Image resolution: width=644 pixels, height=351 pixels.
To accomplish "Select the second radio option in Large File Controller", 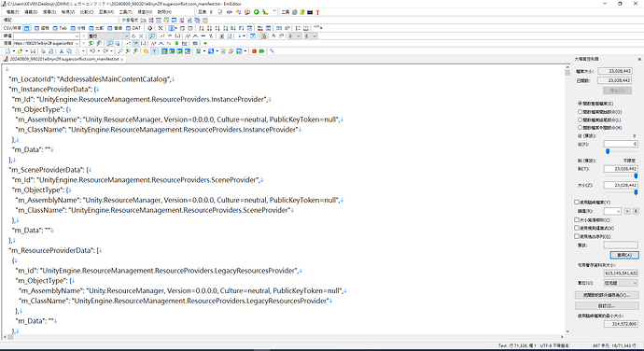I will [580, 112].
